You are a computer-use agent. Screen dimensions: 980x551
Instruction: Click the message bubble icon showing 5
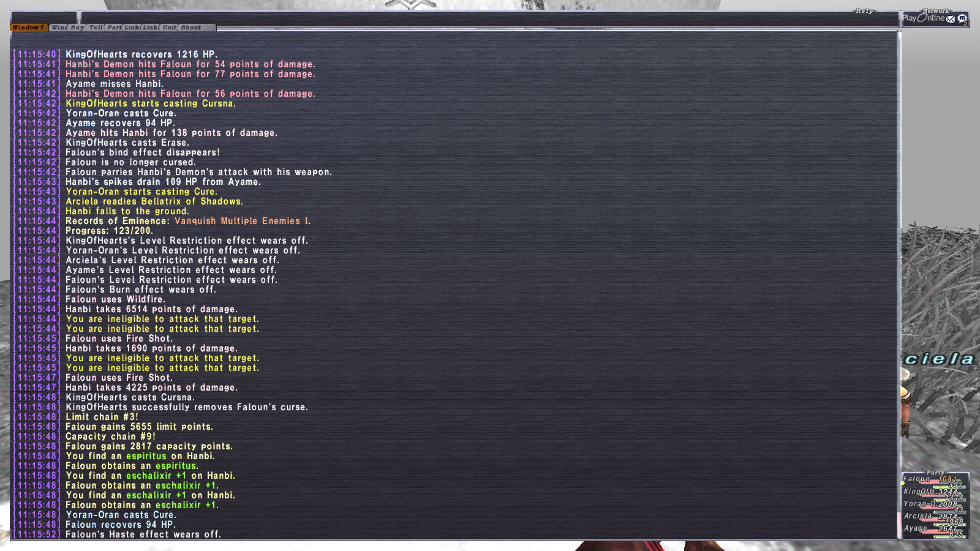coord(962,18)
